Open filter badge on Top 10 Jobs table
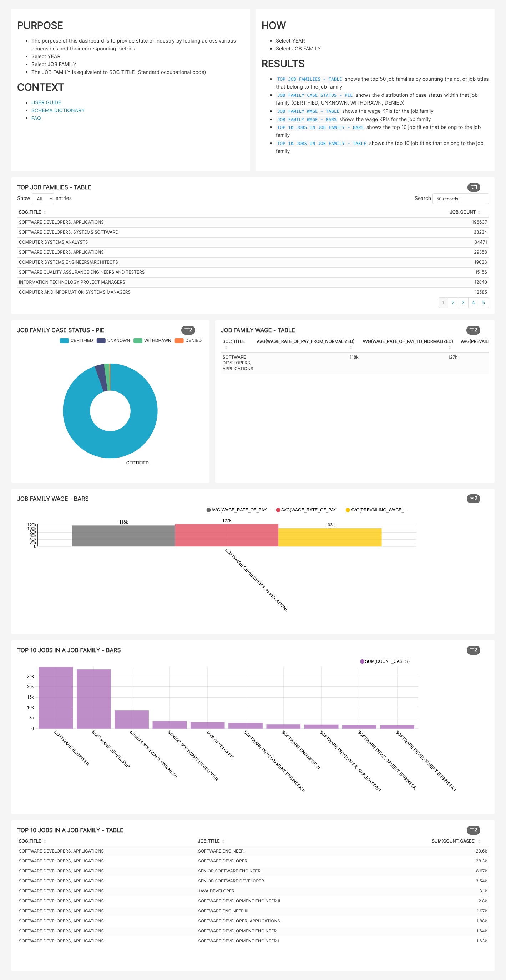Viewport: 506px width, 980px height. point(473,830)
